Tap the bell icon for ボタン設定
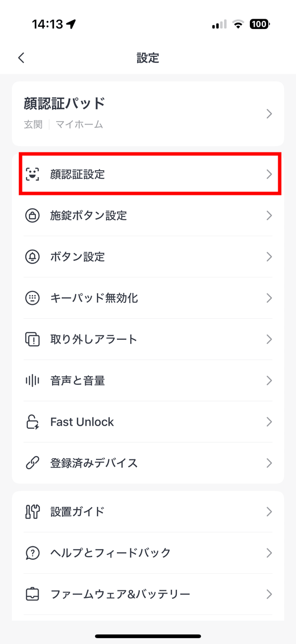 33,257
